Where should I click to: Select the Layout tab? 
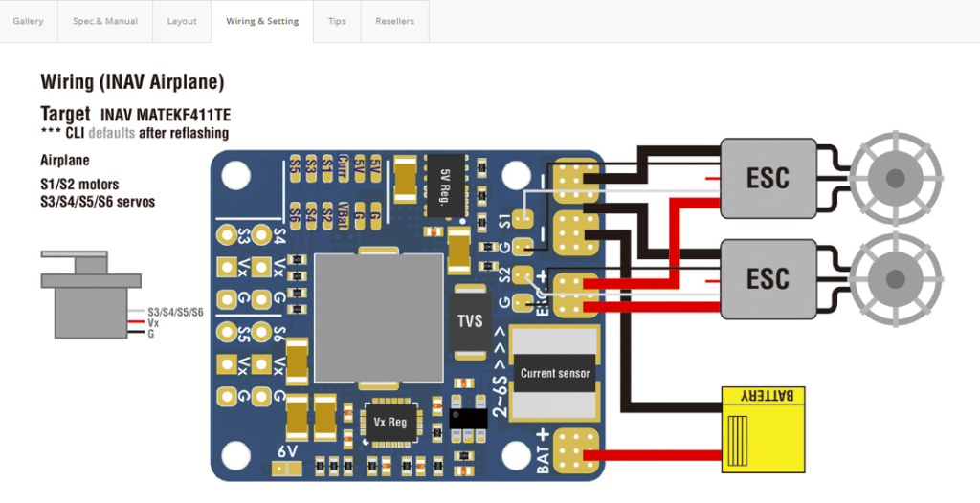(182, 21)
